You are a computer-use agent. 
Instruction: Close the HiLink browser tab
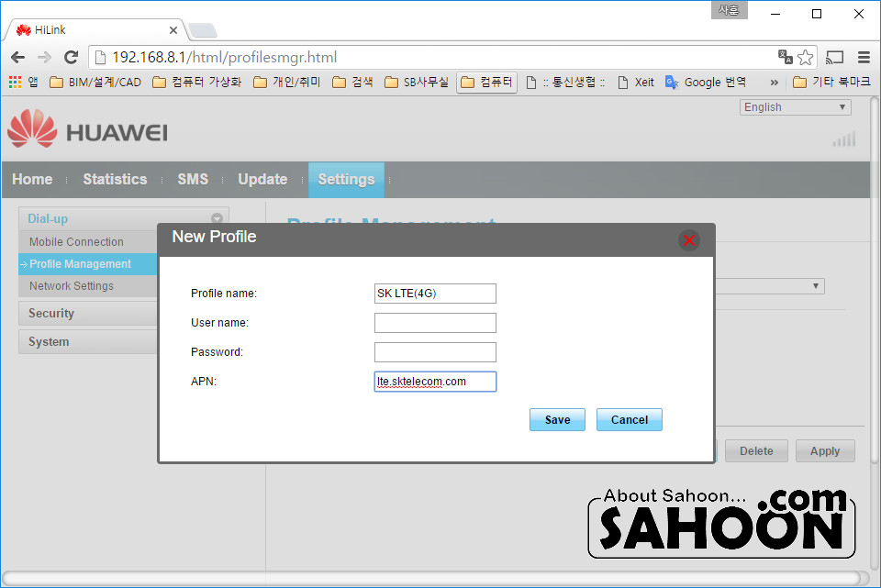(173, 30)
